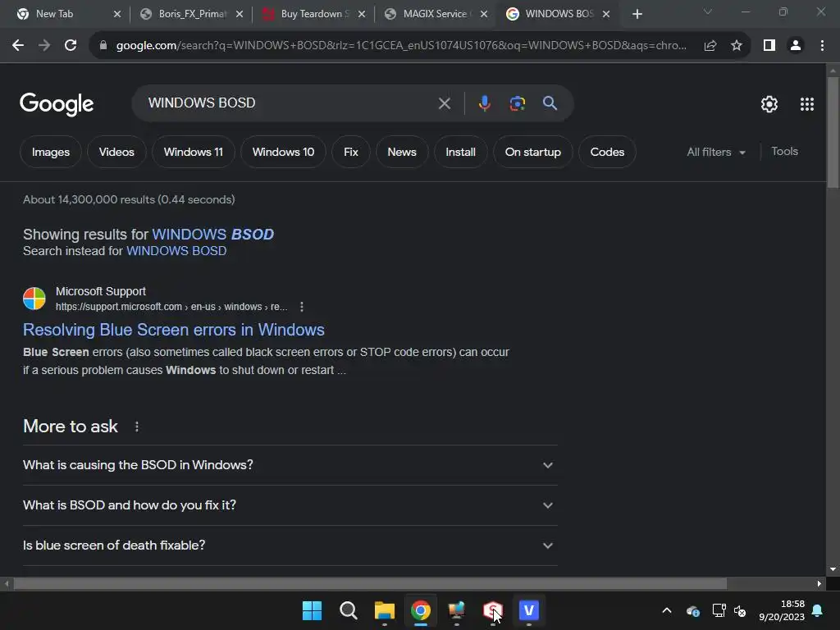
Task: Share this page from address bar
Action: click(x=710, y=46)
